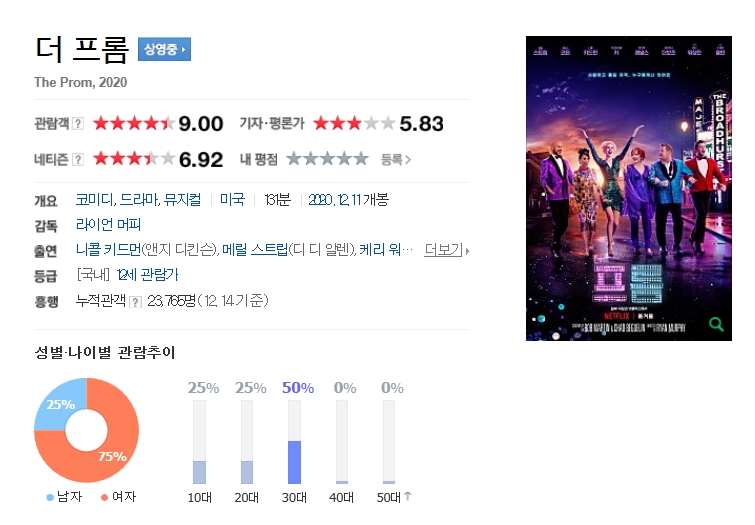Open the 코미디 genre link
This screenshot has height=525, width=755.
[95, 199]
